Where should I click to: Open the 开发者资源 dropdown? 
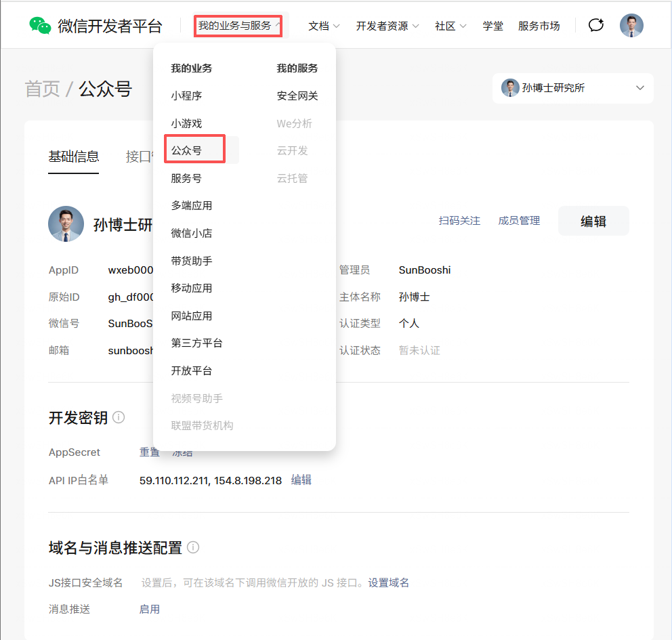pyautogui.click(x=387, y=26)
